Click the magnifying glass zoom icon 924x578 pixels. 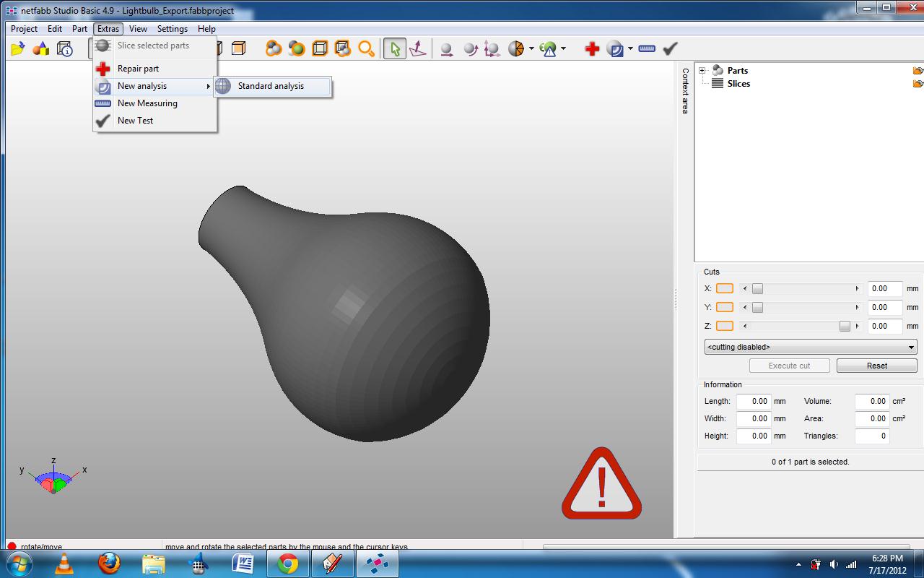tap(366, 48)
